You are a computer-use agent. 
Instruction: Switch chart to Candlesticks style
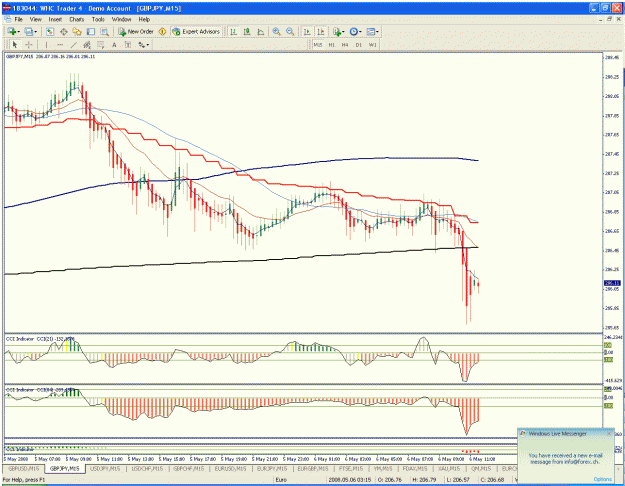(247, 31)
